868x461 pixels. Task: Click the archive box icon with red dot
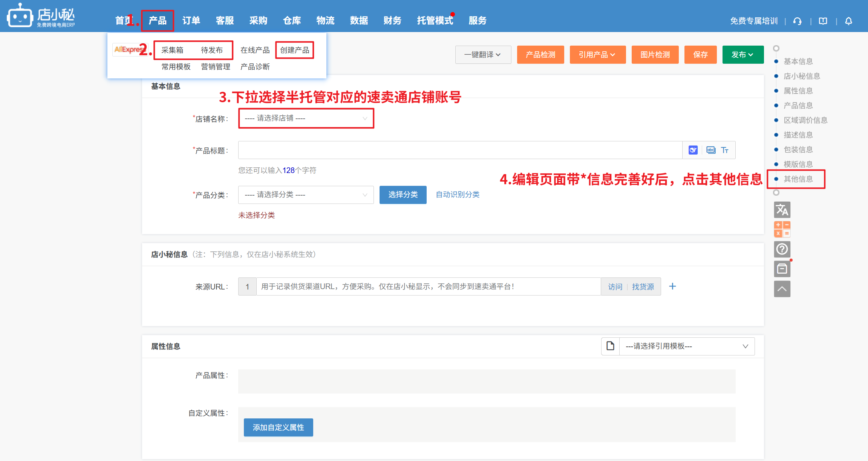click(x=782, y=269)
